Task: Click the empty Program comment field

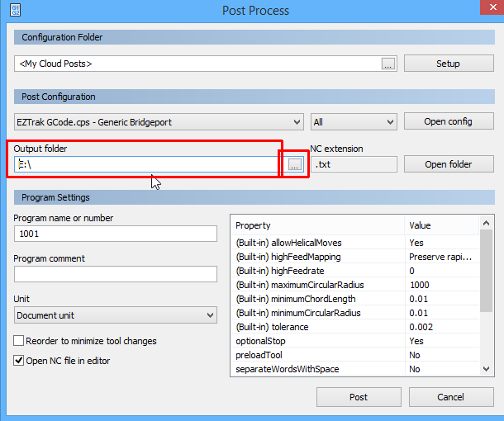Action: click(116, 274)
